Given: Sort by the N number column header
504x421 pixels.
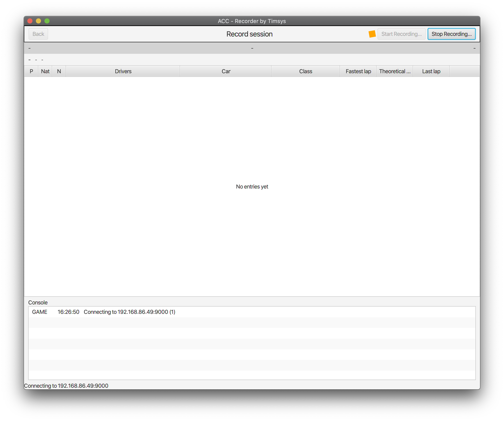Looking at the screenshot, I should [59, 71].
